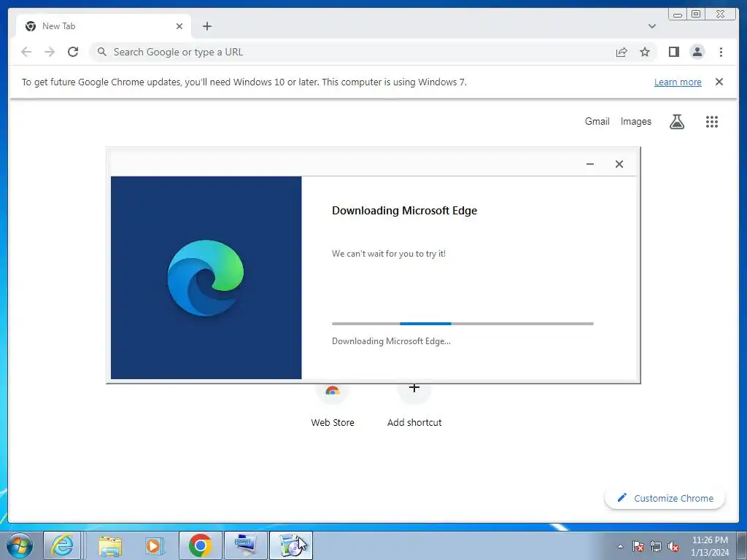Open Windows Media Player from taskbar
The image size is (747, 560).
pos(155,545)
